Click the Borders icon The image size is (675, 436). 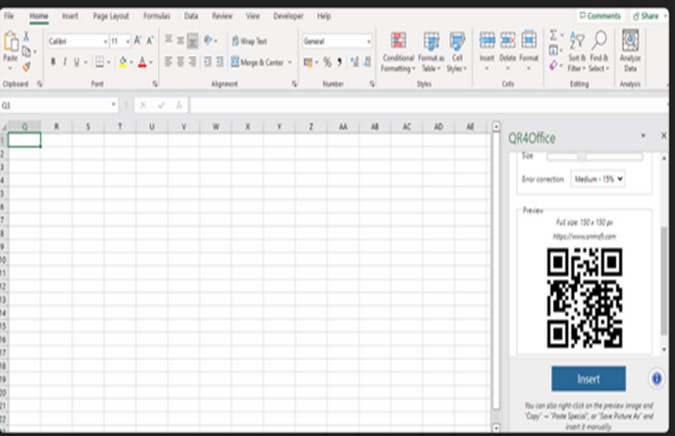pyautogui.click(x=99, y=62)
